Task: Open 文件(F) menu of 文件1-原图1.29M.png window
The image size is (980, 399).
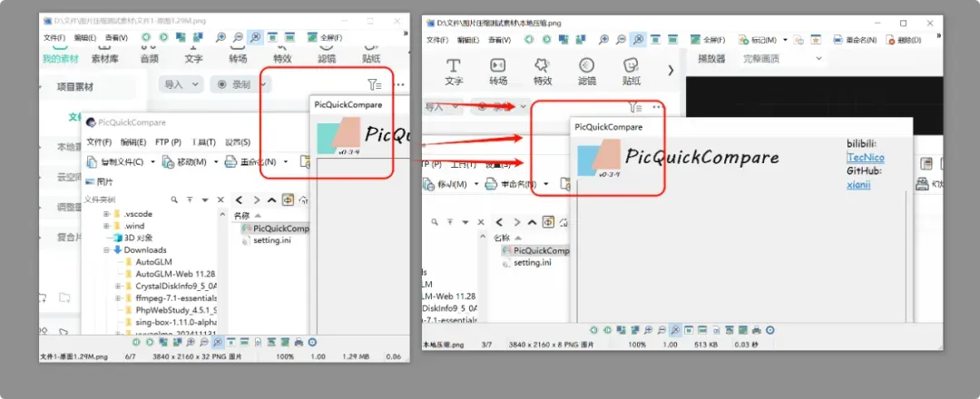Action: (55, 37)
